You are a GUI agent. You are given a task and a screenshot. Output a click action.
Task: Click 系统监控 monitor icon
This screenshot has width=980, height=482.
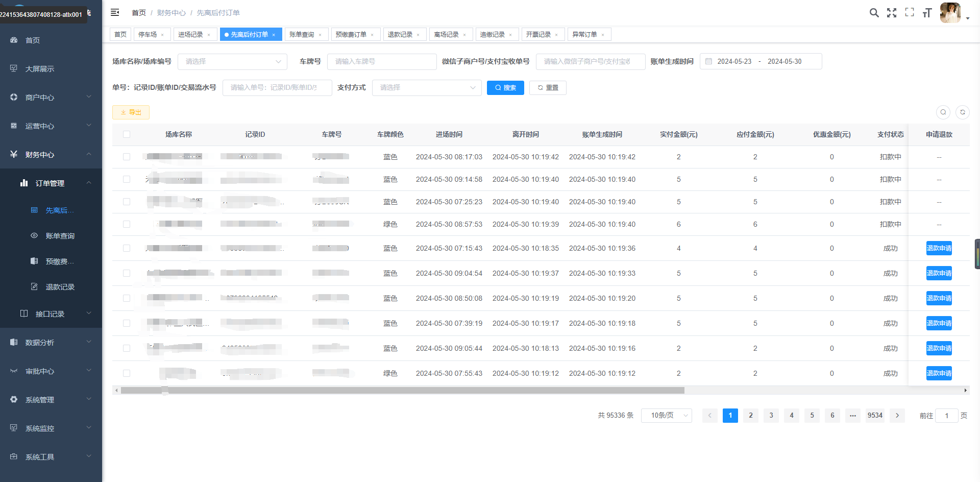14,428
